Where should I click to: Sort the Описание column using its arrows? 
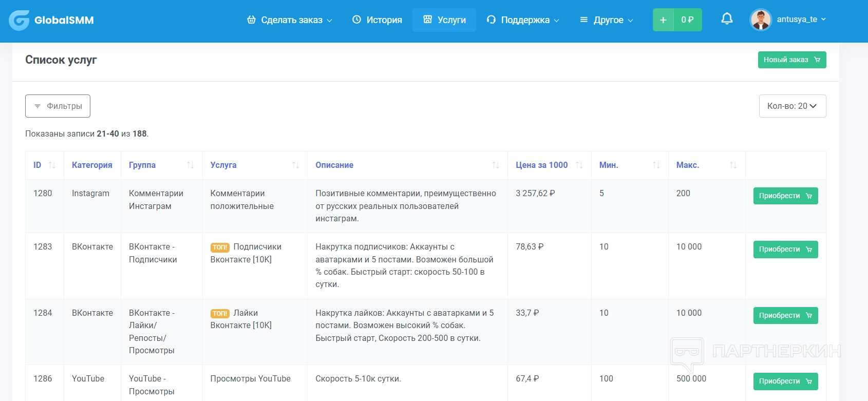pos(495,165)
